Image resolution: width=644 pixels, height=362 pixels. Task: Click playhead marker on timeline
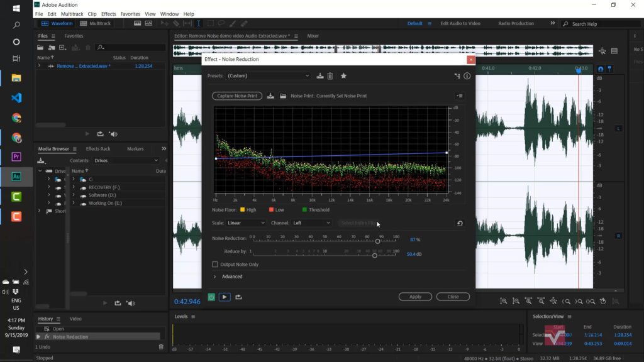pyautogui.click(x=579, y=70)
